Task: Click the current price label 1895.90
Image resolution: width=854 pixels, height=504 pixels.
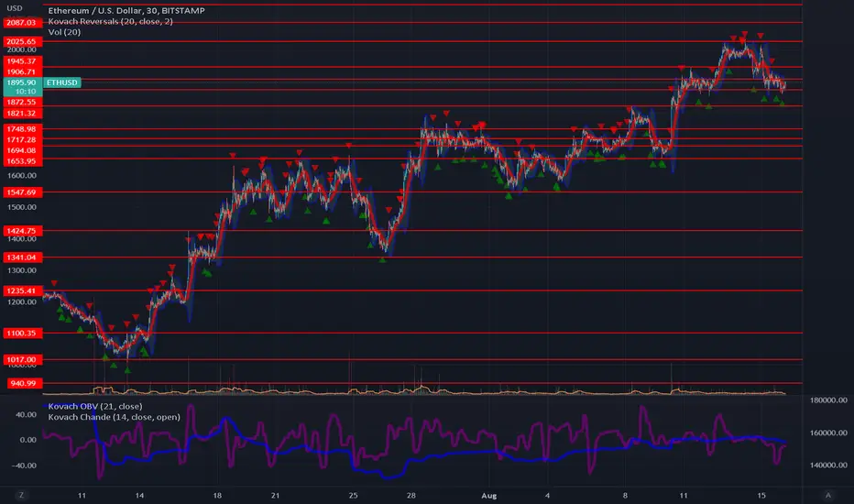Action: click(22, 82)
